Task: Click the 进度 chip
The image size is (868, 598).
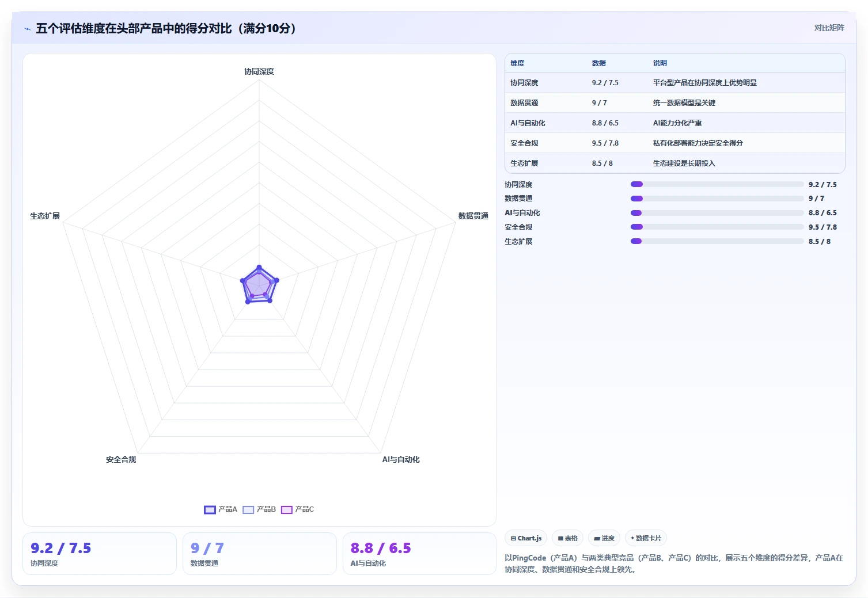Action: (604, 538)
